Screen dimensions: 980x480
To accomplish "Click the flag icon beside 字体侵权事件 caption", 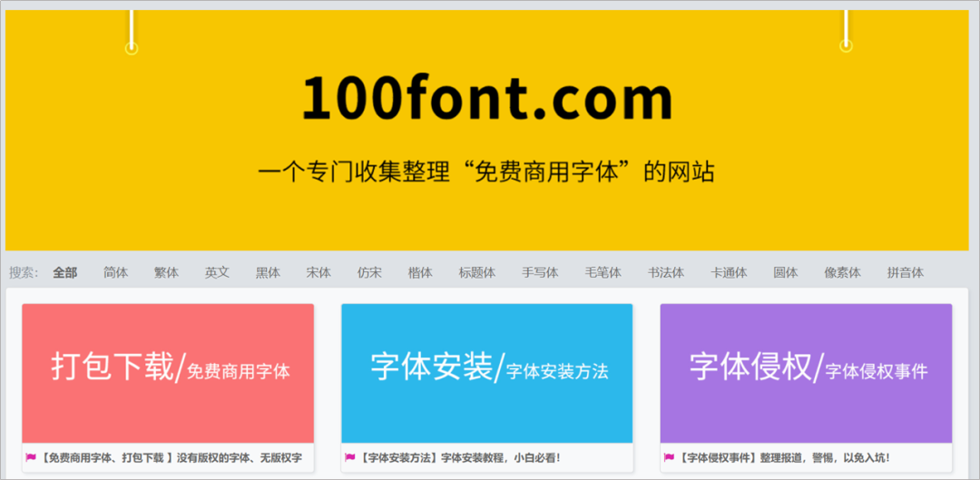I will (x=669, y=458).
